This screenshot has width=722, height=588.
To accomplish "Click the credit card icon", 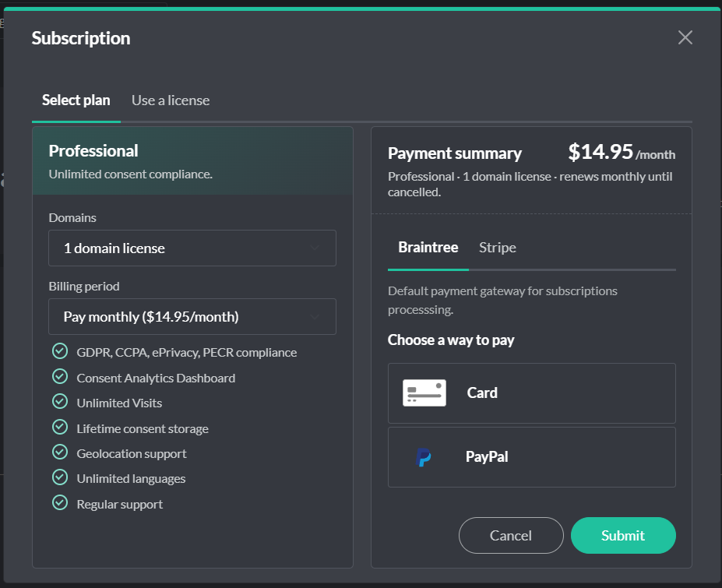I will (x=424, y=393).
